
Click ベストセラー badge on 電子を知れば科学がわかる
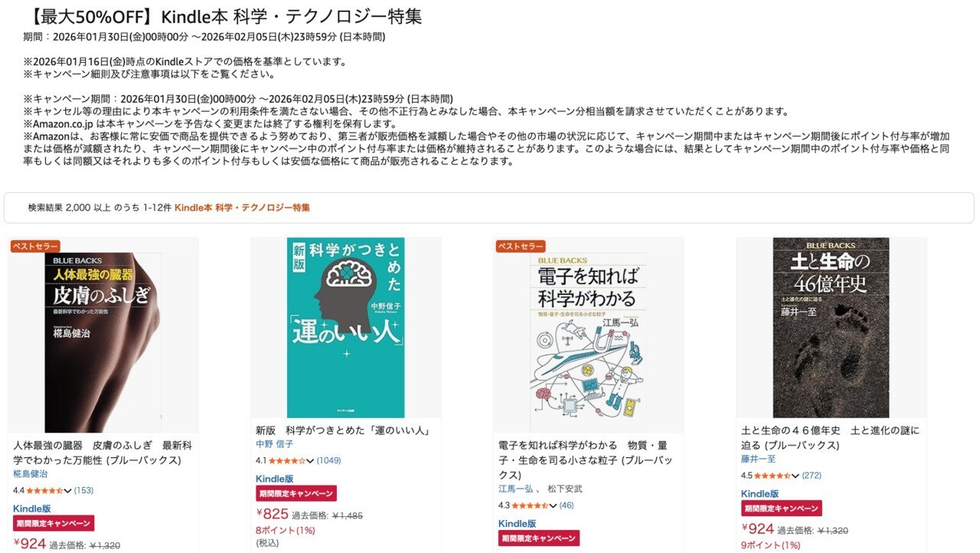[x=521, y=247]
